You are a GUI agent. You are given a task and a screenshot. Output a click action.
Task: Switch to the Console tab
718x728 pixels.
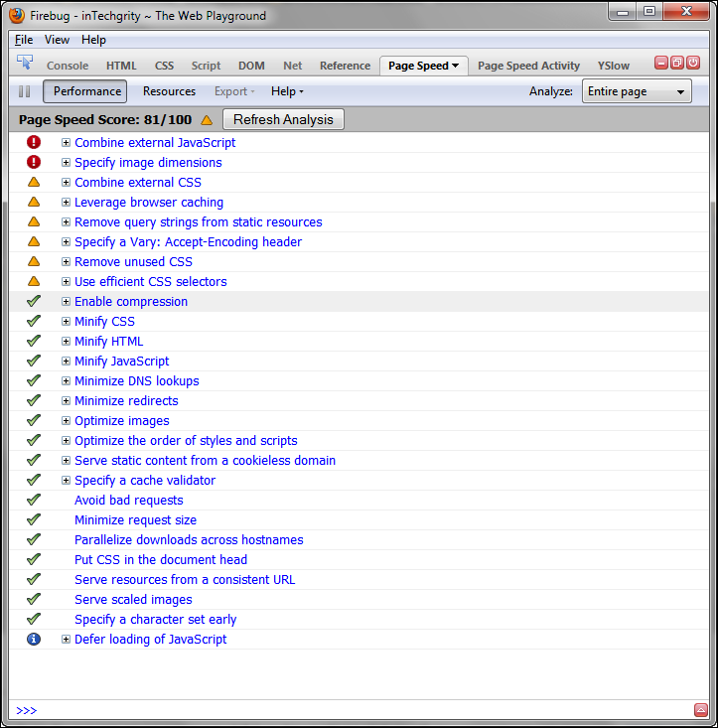68,66
